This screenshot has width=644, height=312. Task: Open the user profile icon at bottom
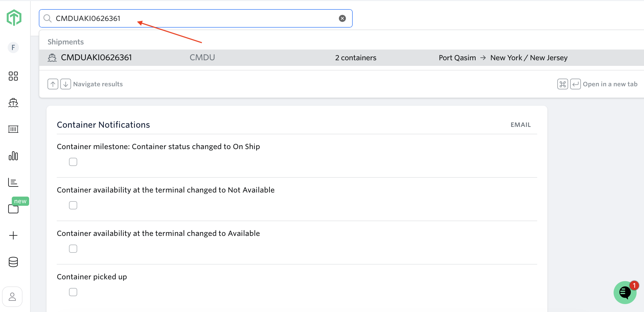[12, 297]
